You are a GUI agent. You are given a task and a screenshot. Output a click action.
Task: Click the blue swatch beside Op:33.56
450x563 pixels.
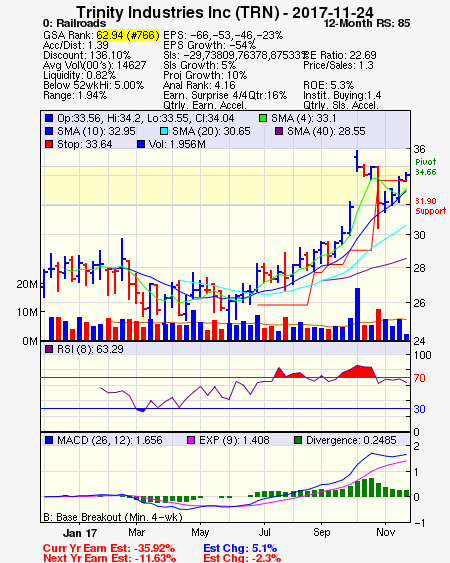49,118
